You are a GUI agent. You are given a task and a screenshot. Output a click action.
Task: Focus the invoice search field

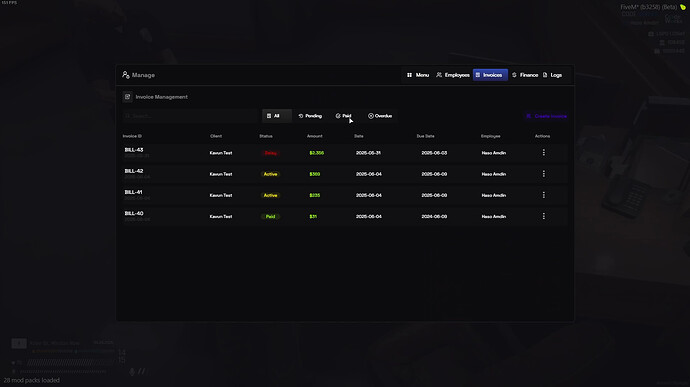point(191,116)
